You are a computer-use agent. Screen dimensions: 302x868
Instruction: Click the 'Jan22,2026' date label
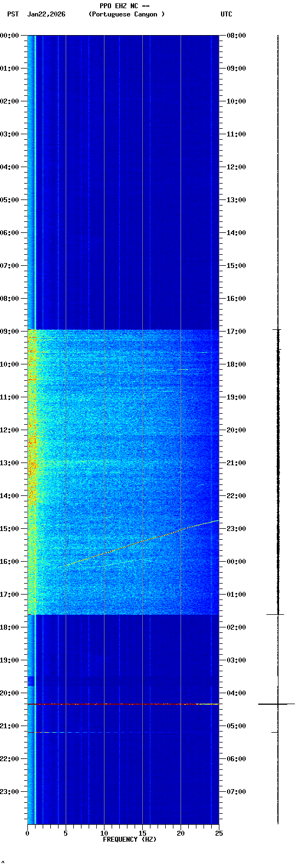[x=46, y=14]
